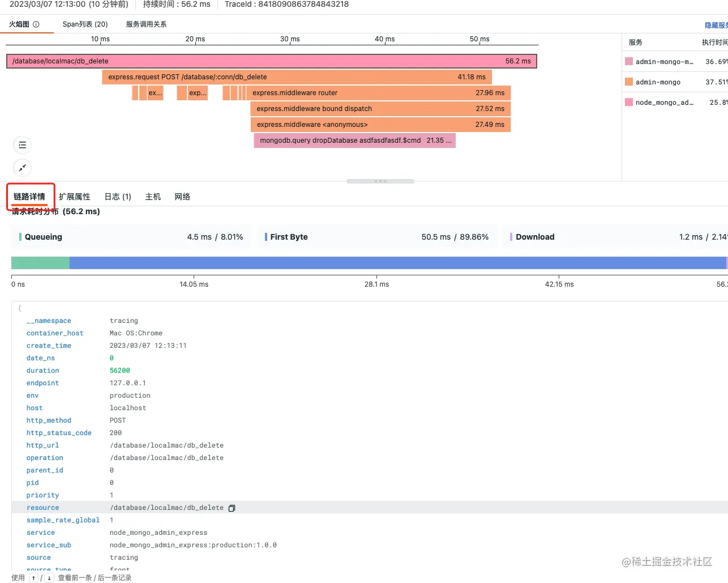Click the flame graph info icon
This screenshot has height=583, width=728.
36,24
